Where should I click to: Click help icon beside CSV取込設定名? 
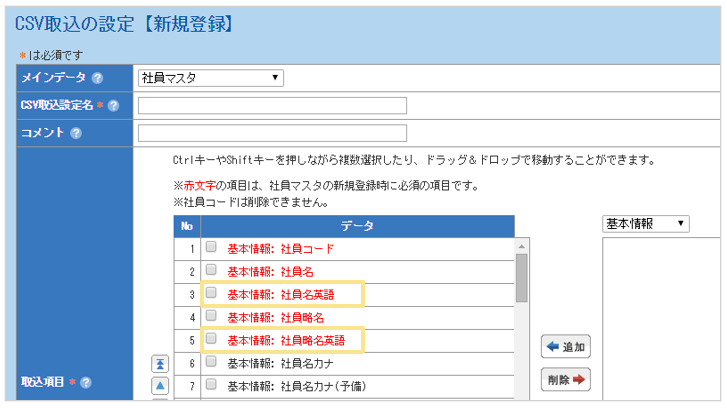pos(113,106)
